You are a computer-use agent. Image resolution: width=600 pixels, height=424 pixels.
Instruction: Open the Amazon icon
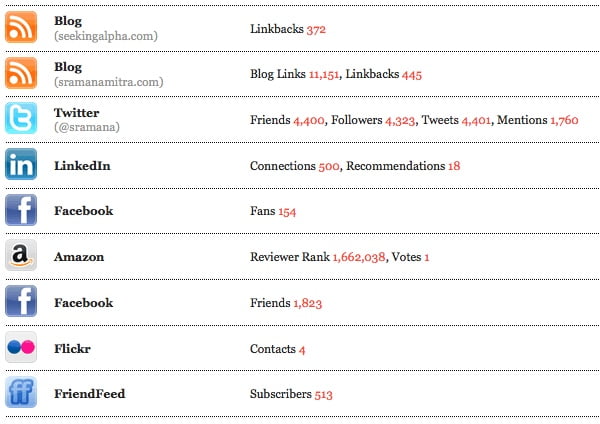pyautogui.click(x=21, y=255)
